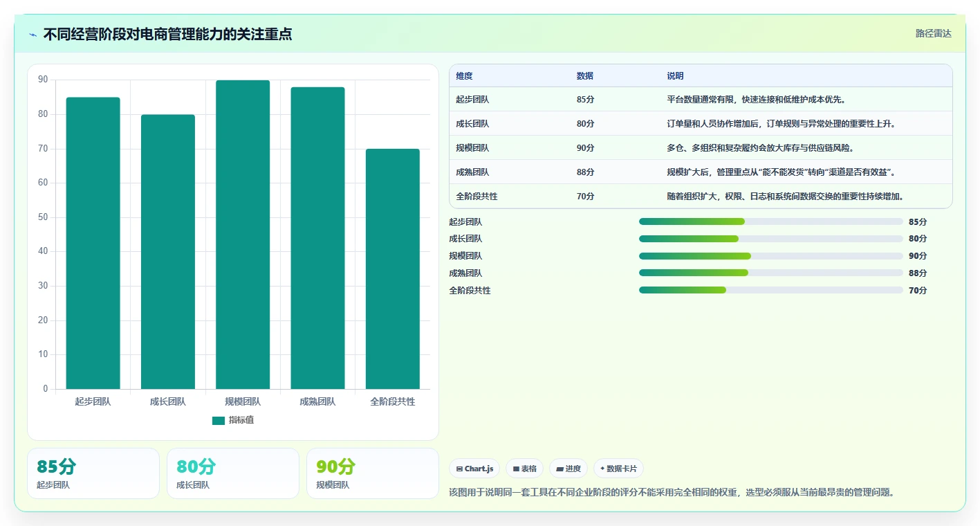Click the lightning icon beside the page title

pyautogui.click(x=33, y=35)
